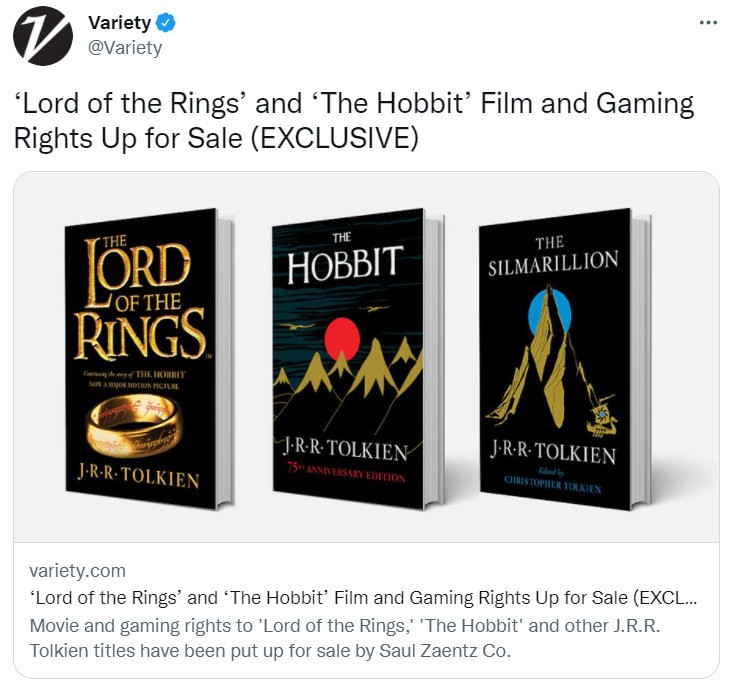Screen dimensions: 733x691
Task: Click the 75th Anniversary Edition text
Action: click(x=346, y=472)
